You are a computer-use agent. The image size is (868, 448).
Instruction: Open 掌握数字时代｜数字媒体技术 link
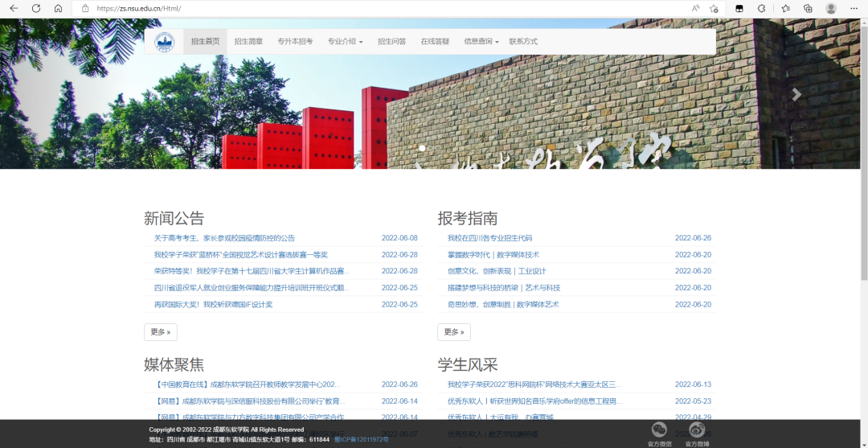tap(493, 255)
